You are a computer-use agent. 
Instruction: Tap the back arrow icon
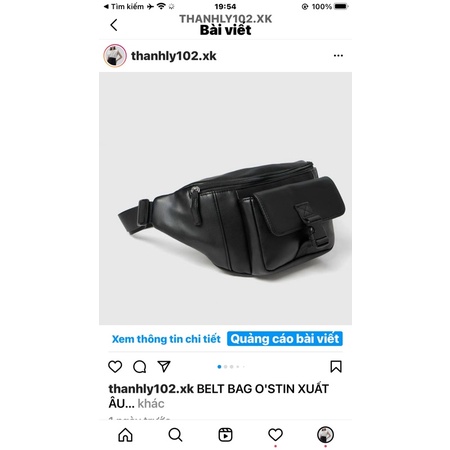[114, 25]
